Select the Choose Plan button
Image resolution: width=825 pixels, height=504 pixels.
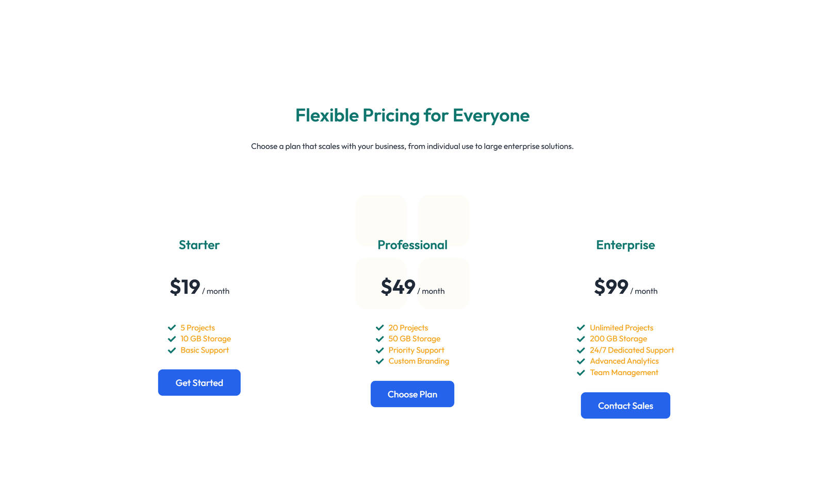(x=412, y=394)
